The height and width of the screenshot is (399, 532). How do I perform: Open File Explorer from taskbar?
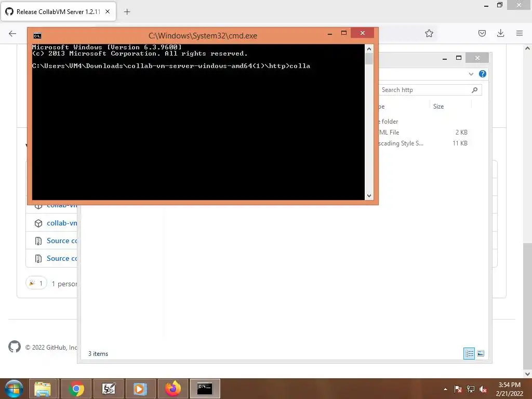coord(43,389)
